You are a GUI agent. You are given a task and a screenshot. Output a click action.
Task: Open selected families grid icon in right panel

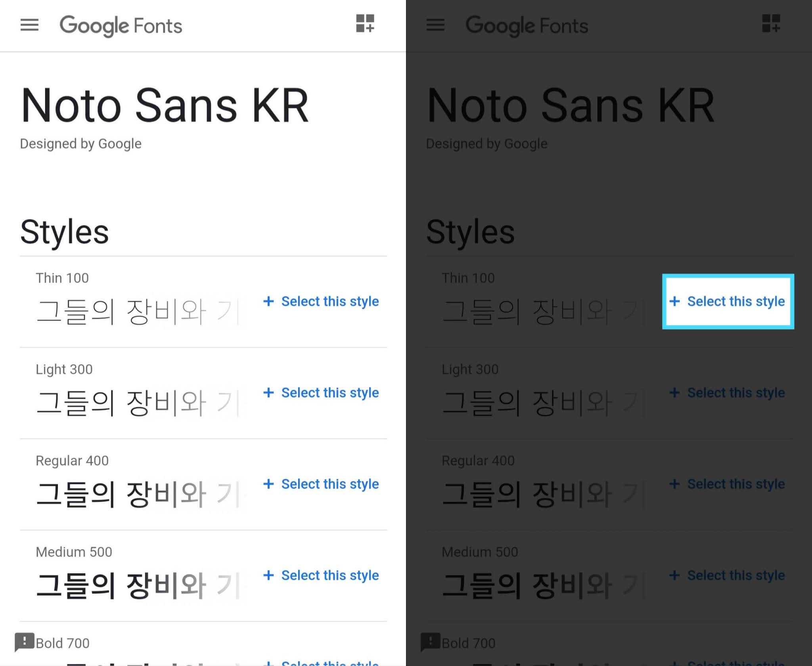(x=771, y=23)
